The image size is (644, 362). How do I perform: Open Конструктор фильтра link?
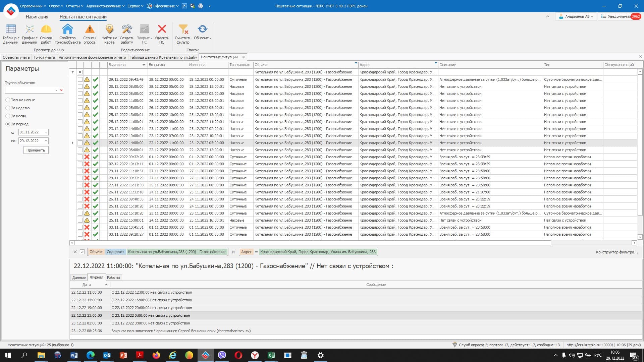617,252
